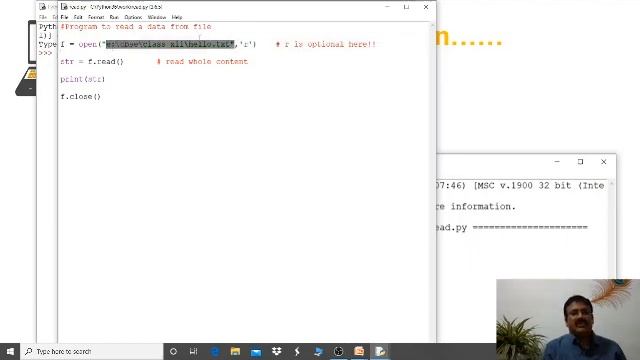Close the editor window
This screenshot has height=360, width=640.
click(x=426, y=7)
